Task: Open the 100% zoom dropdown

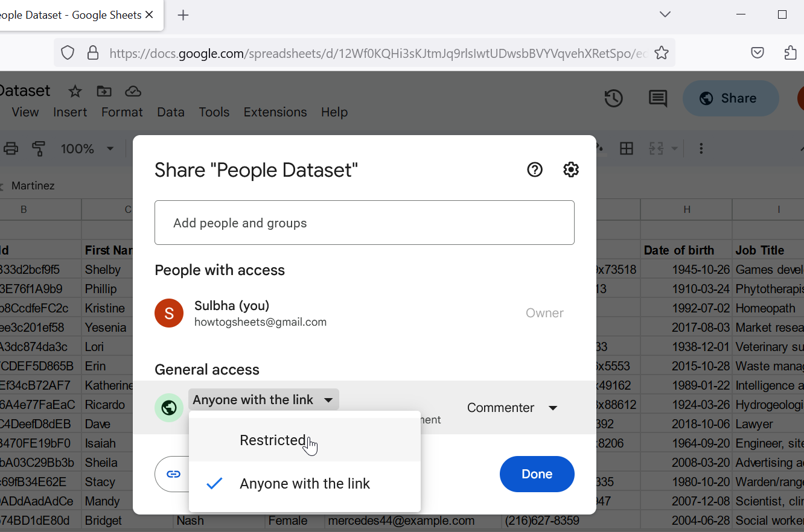Action: (x=87, y=148)
